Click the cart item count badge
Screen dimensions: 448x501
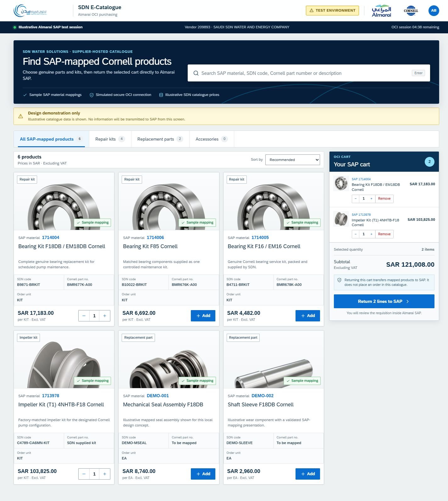coord(429,162)
